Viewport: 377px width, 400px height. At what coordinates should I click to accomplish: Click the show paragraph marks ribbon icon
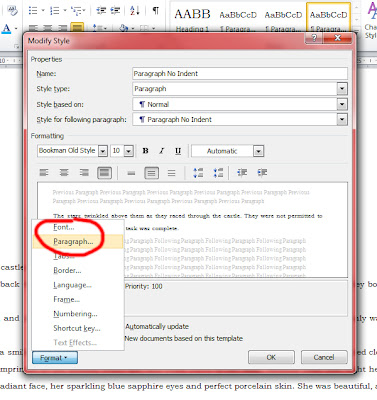click(x=156, y=11)
